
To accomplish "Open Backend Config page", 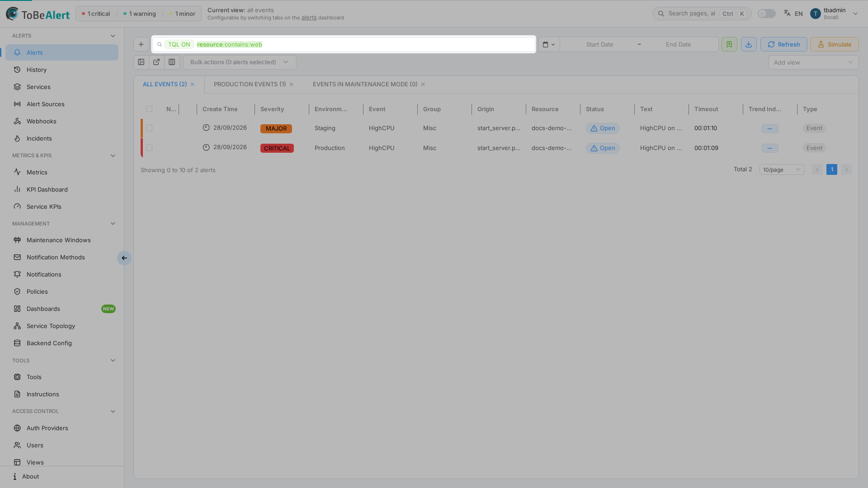I will tap(62, 343).
